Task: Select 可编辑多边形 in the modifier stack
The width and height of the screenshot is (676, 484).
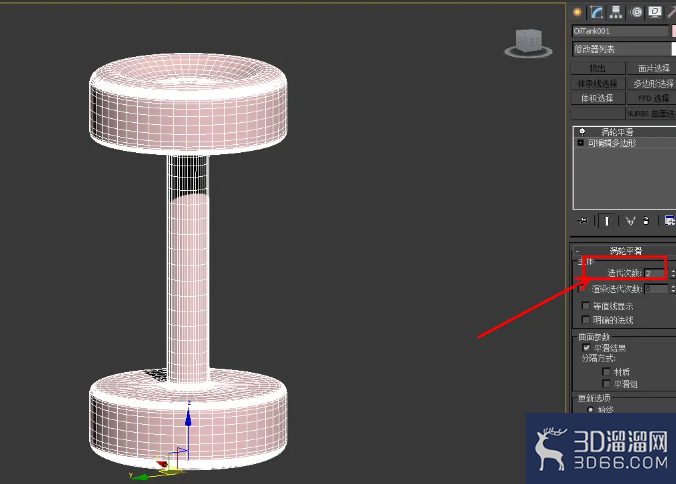Action: 612,143
